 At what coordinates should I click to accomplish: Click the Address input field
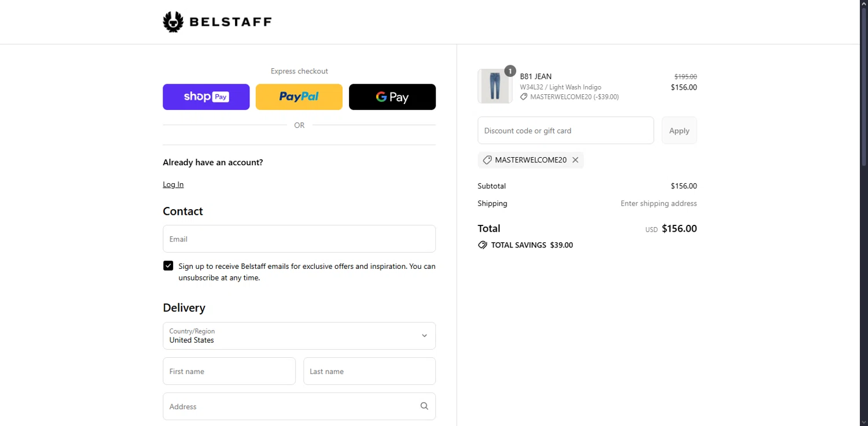(x=299, y=406)
